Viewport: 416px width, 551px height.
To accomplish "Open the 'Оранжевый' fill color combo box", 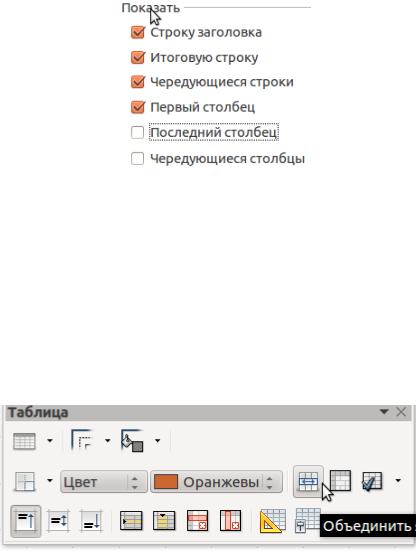I will 216,482.
